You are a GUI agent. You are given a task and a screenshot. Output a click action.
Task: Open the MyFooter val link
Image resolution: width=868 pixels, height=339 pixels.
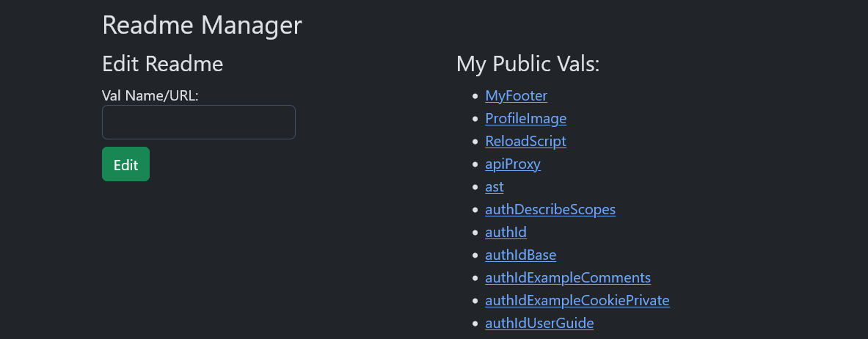coord(516,95)
